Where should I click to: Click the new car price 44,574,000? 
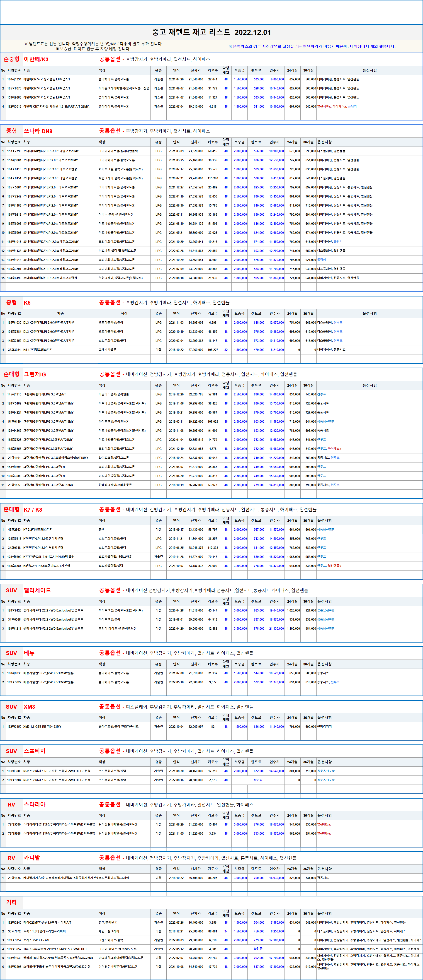[196, 557]
